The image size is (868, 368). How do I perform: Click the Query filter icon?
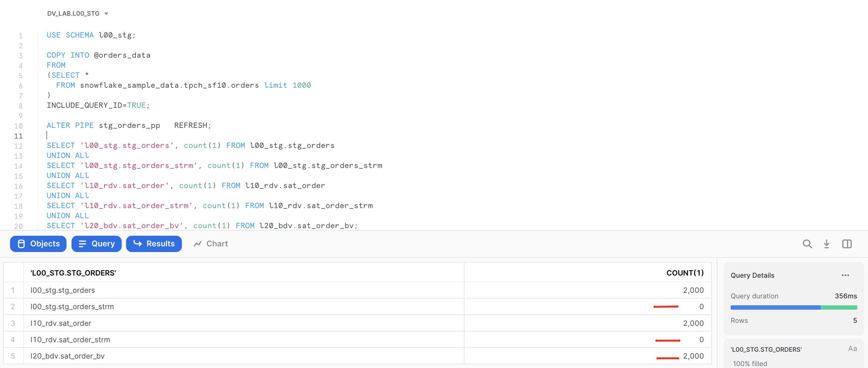82,244
